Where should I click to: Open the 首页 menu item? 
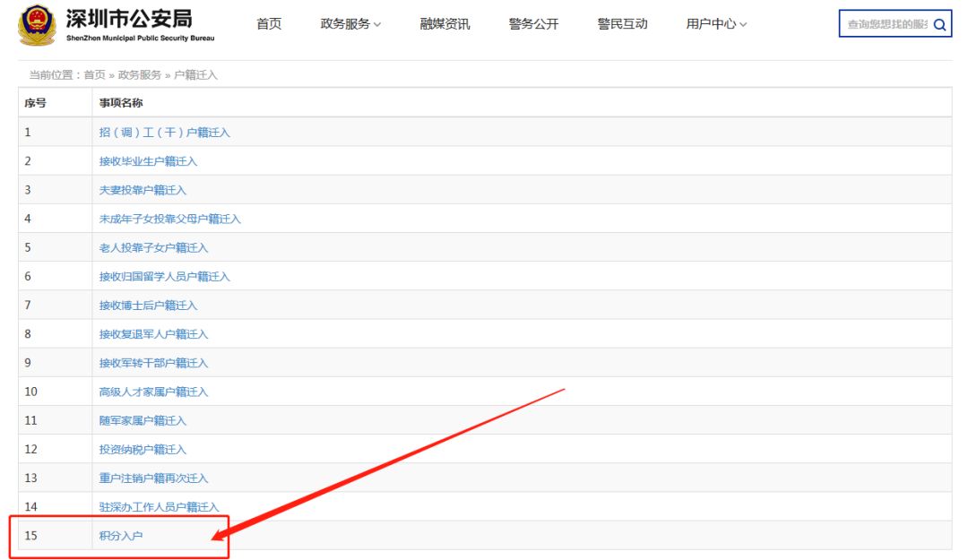(x=269, y=24)
